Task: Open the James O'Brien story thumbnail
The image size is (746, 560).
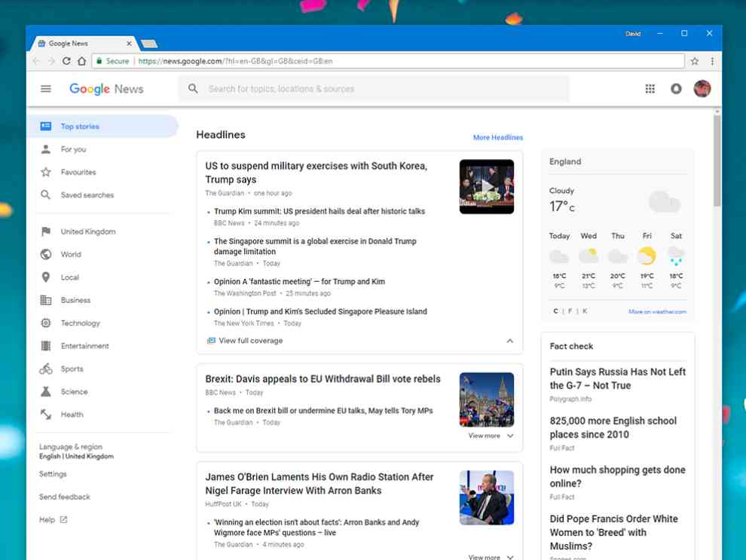Action: (486, 497)
